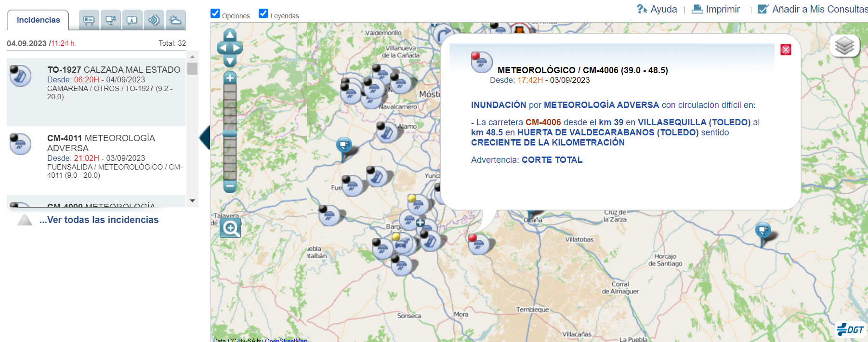Collapse the left incidents side panel

click(x=205, y=138)
